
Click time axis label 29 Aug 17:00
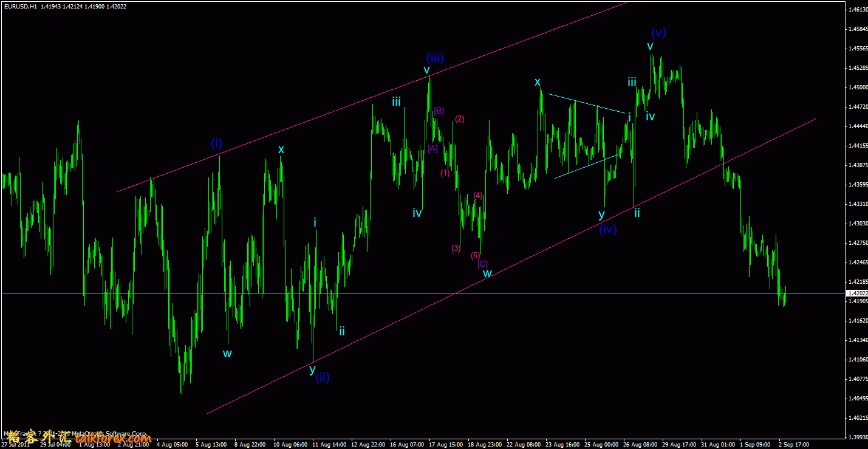pos(679,444)
